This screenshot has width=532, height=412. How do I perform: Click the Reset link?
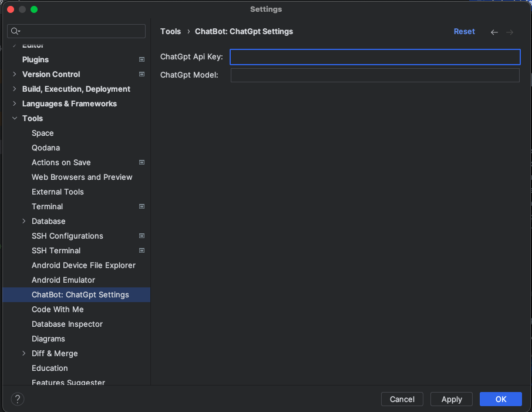[464, 32]
